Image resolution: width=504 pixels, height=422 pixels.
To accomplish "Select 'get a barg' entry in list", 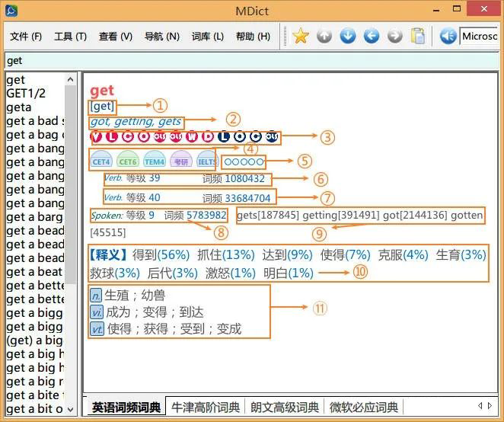I will pos(35,217).
